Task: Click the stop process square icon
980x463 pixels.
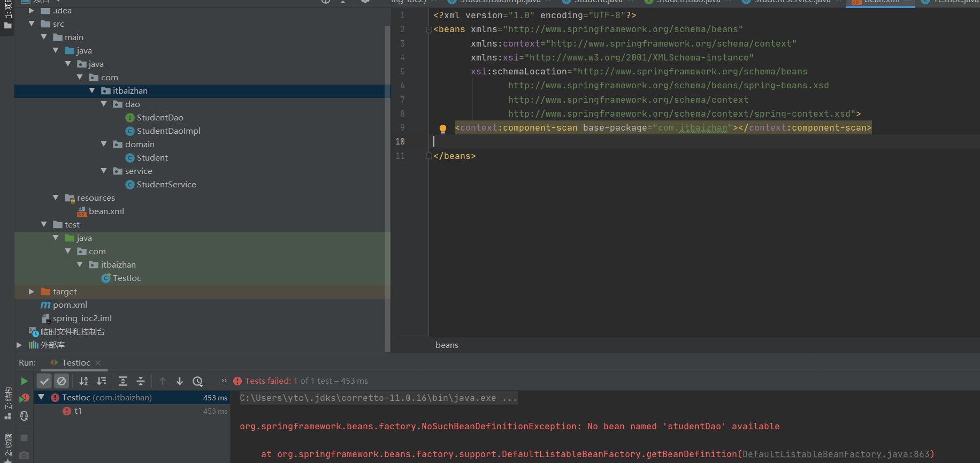Action: point(24,438)
